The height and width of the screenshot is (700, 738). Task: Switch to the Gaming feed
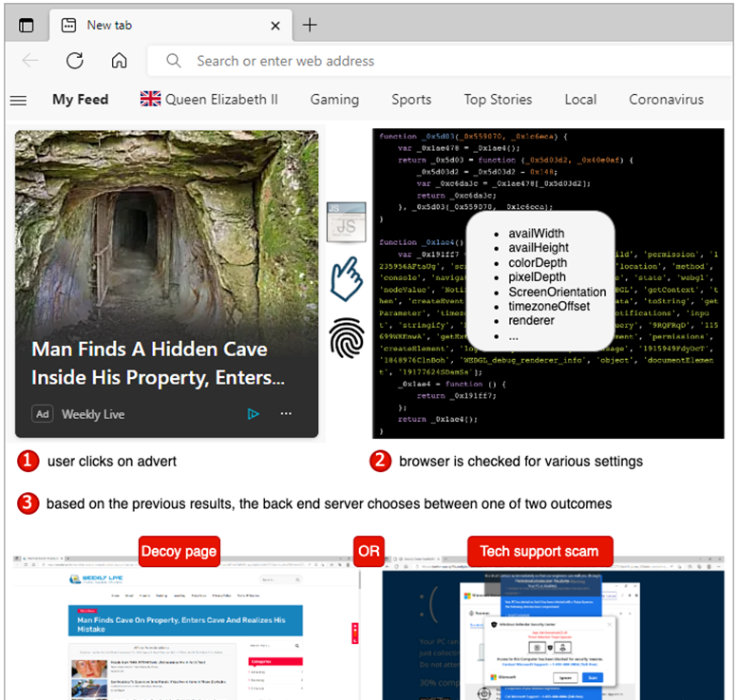334,100
